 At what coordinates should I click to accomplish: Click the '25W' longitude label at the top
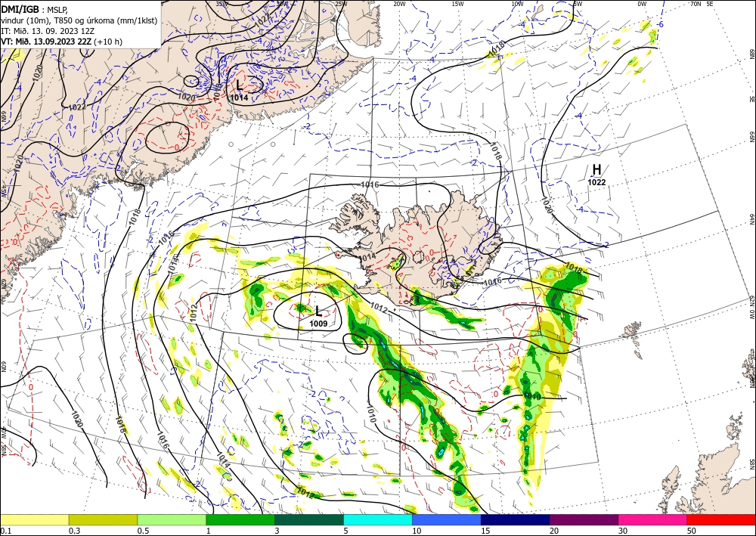tap(340, 4)
